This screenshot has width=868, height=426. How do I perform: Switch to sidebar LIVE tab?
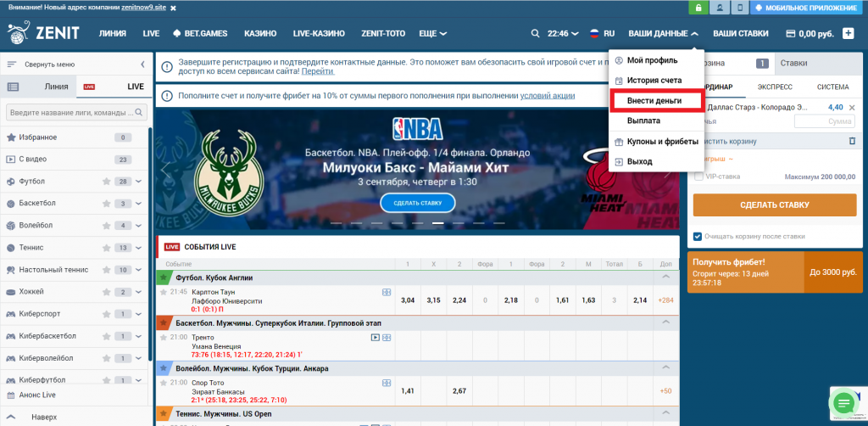coord(114,87)
